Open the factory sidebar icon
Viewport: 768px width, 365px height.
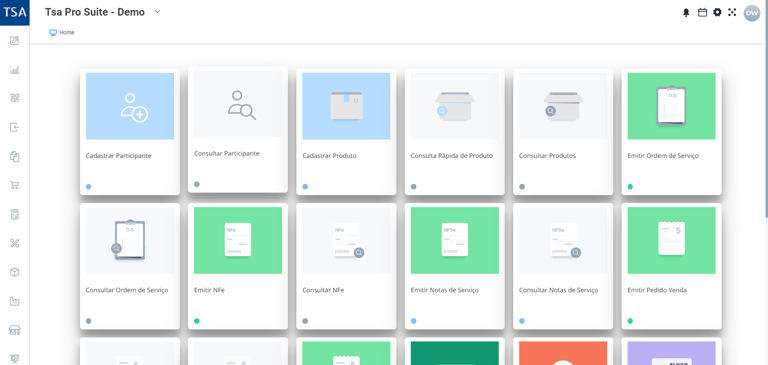[15, 301]
